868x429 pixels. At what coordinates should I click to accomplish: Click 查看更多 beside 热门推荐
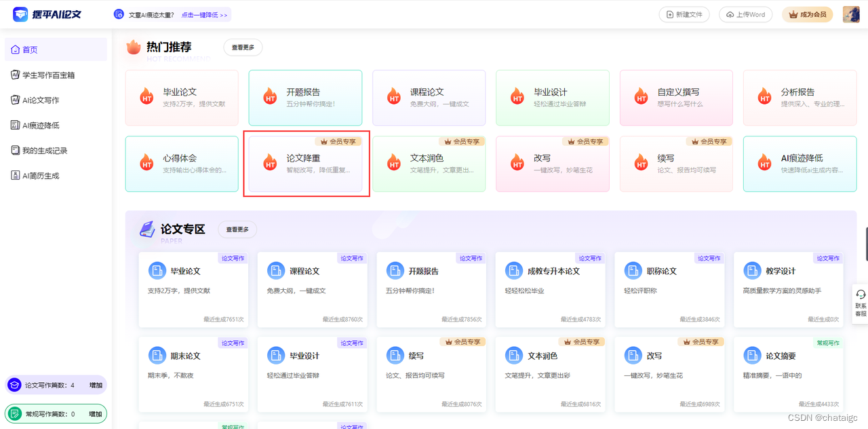(x=243, y=48)
